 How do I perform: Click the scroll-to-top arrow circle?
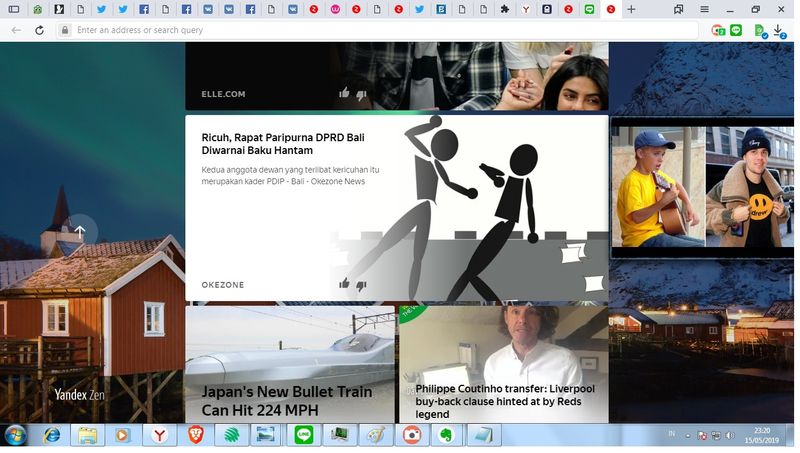pyautogui.click(x=80, y=232)
